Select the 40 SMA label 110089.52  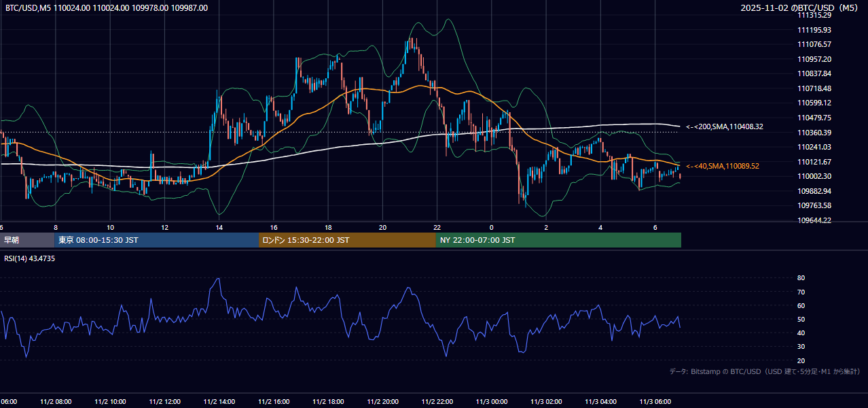pyautogui.click(x=722, y=166)
